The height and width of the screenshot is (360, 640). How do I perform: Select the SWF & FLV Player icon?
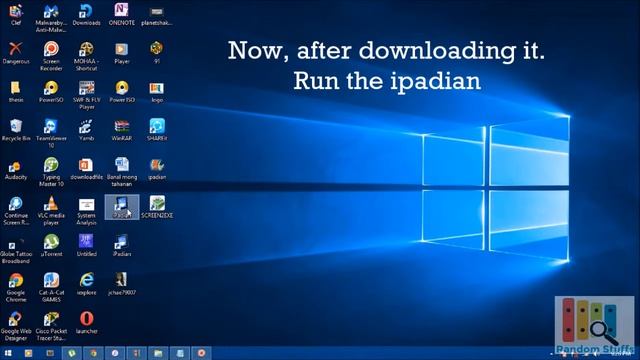pyautogui.click(x=87, y=96)
